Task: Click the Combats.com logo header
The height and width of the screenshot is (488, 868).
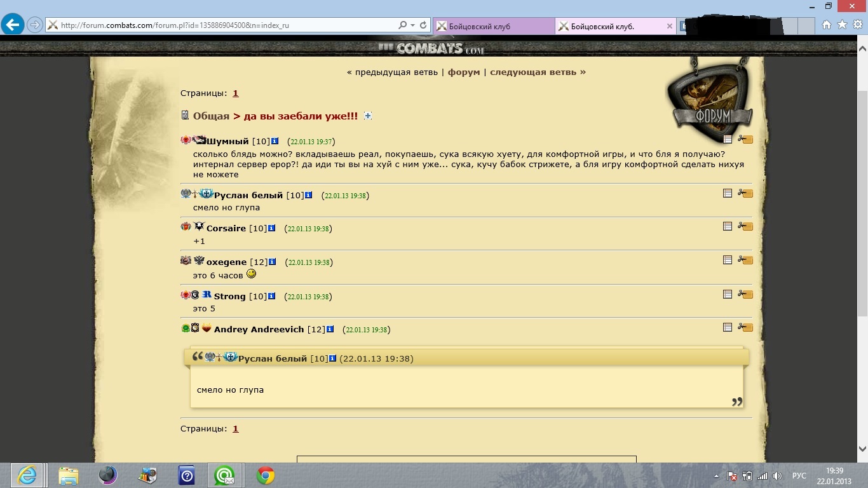Action: coord(431,48)
